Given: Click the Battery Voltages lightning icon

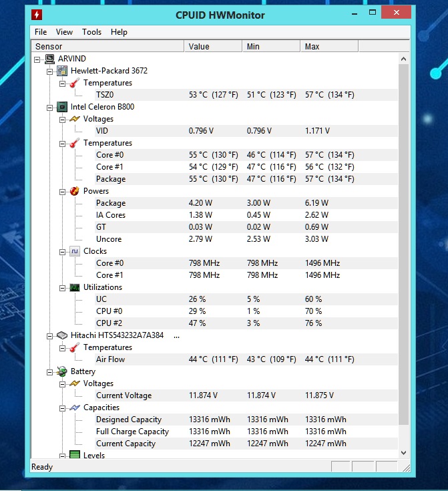Looking at the screenshot, I should pyautogui.click(x=75, y=383).
